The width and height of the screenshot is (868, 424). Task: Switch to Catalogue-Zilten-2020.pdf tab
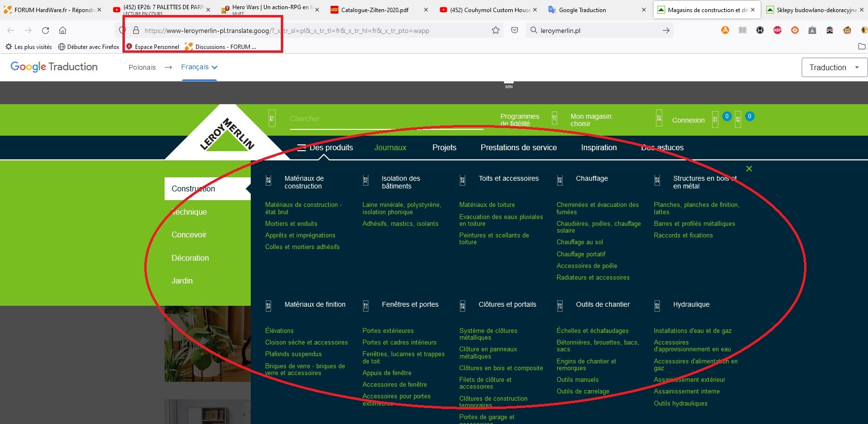point(374,10)
